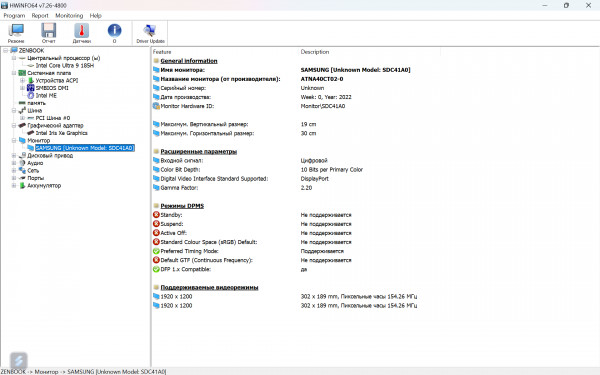Click the Режимы DPMS section header

182,206
